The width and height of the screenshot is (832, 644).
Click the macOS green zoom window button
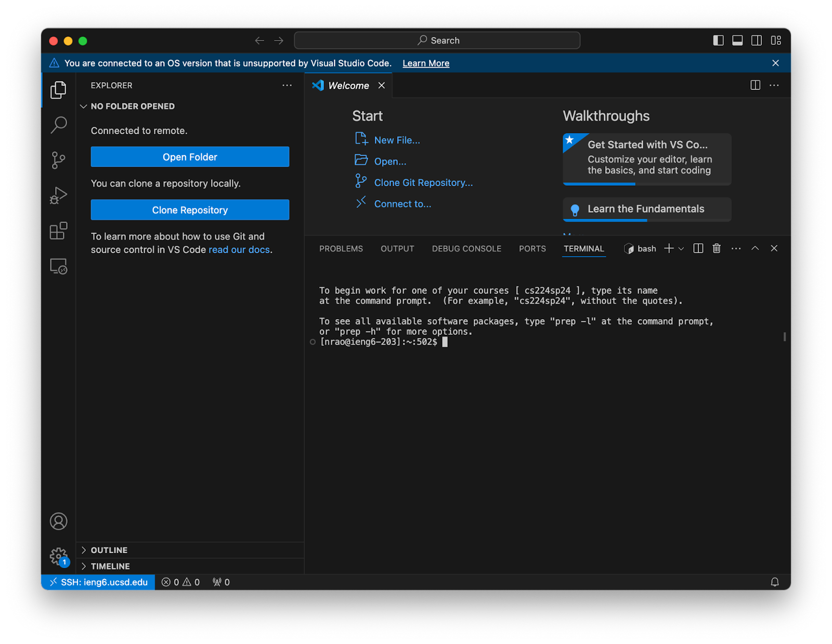coord(83,41)
